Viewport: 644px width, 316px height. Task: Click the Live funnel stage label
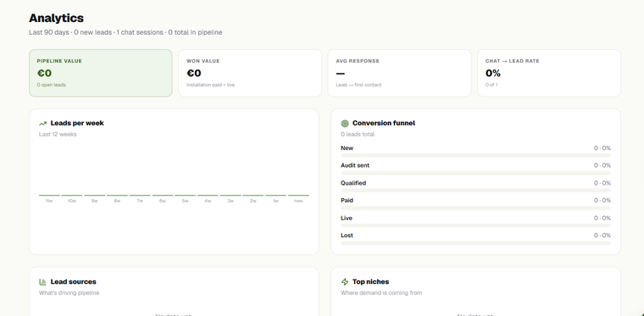(x=347, y=218)
